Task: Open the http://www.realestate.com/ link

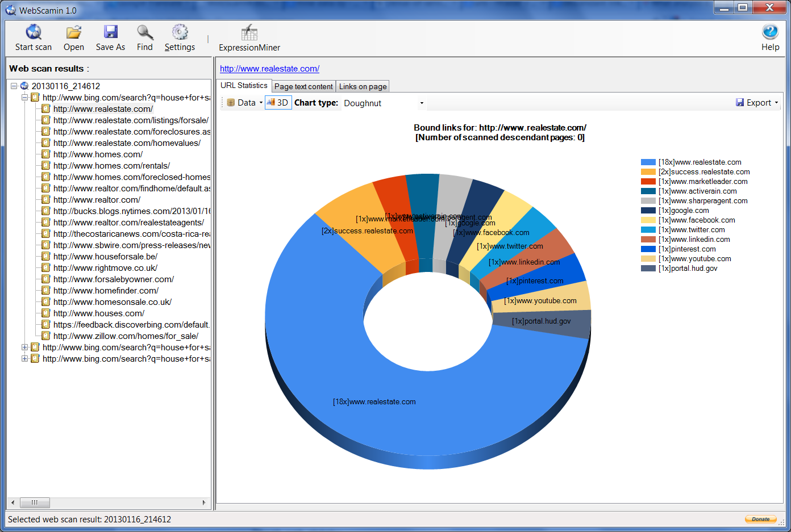Action: 269,69
